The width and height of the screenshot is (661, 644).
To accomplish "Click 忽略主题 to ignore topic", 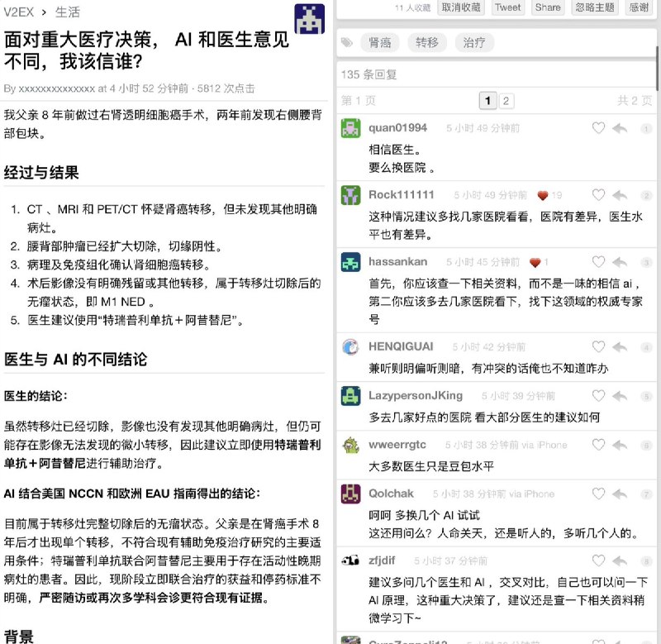I will [x=595, y=7].
